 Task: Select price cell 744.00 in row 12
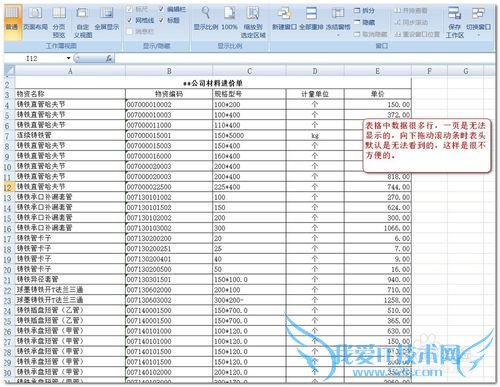378,187
